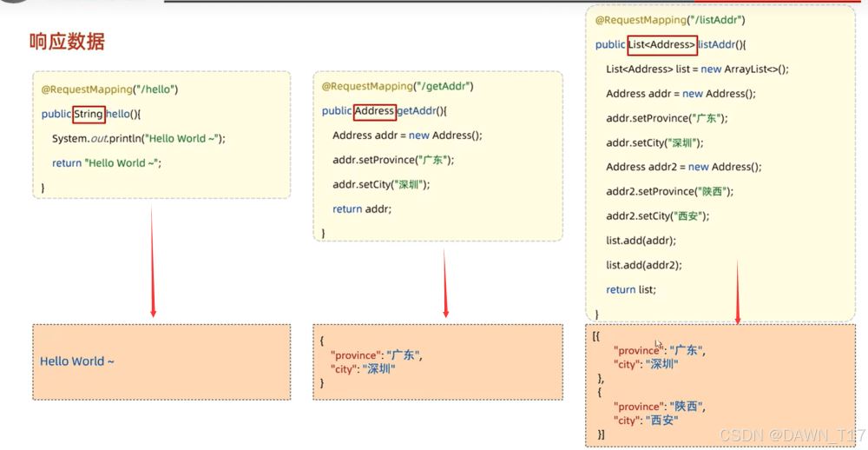Select the addr2.setProvince("陕西") line
This screenshot has height=450, width=868.
pos(669,191)
